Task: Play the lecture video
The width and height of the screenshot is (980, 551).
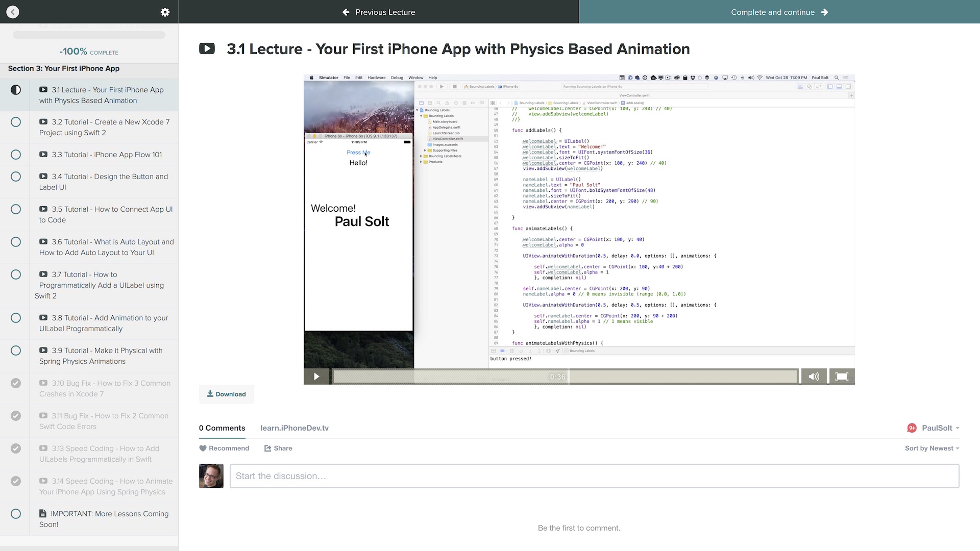Action: (x=316, y=377)
